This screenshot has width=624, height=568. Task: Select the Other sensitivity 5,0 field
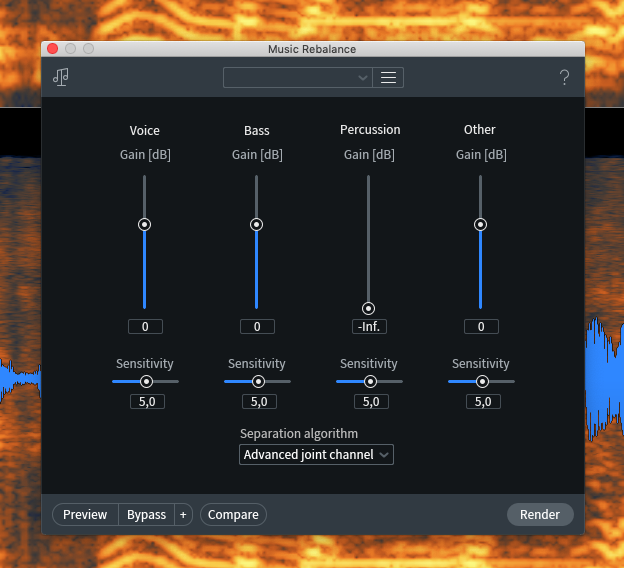click(483, 401)
